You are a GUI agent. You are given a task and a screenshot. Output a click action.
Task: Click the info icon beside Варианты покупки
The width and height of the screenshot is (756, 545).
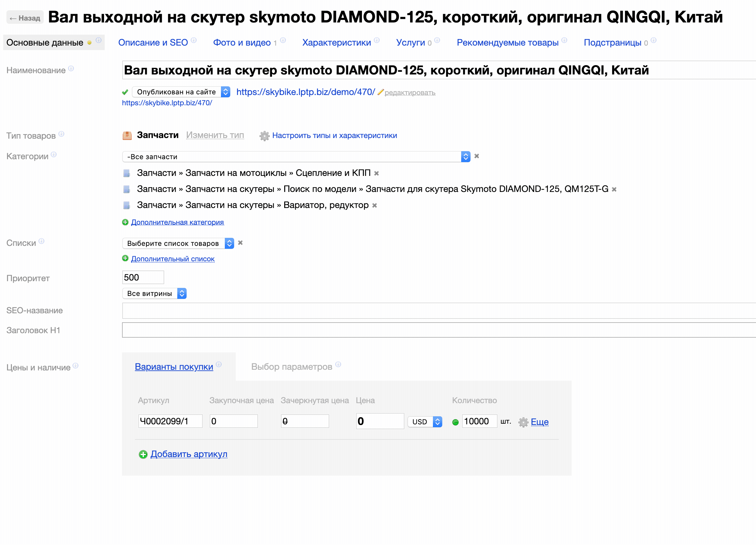(219, 364)
